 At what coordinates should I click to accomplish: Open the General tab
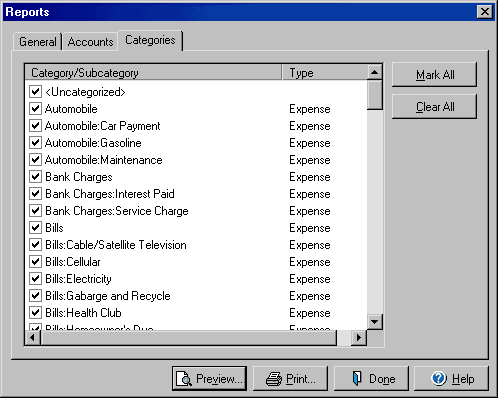click(x=37, y=42)
